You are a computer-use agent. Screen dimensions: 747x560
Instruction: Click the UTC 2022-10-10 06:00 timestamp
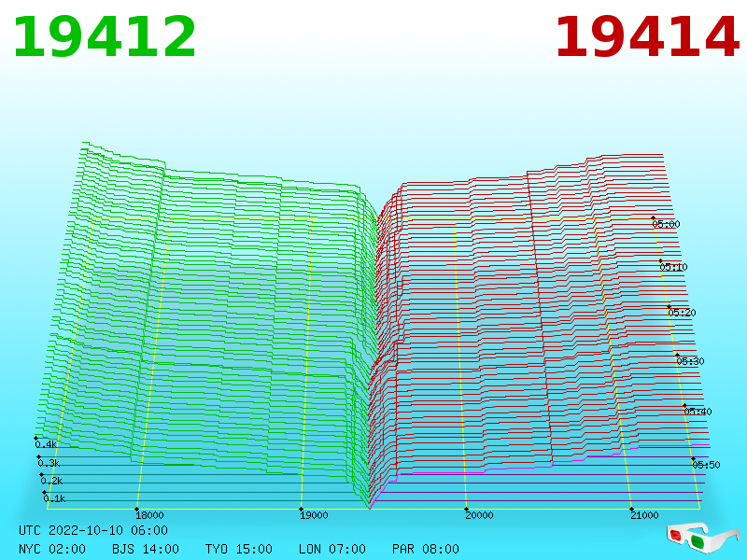coord(93,530)
